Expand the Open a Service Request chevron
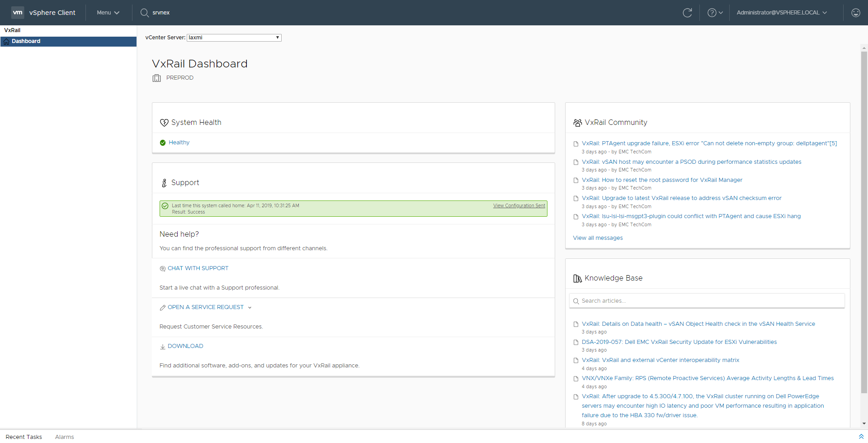This screenshot has height=443, width=868. coord(250,308)
